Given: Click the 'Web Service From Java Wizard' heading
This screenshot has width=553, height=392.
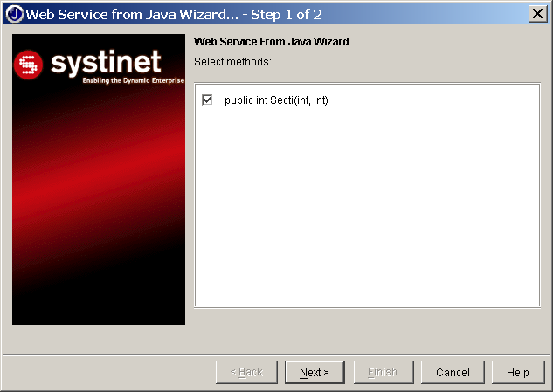Looking at the screenshot, I should (x=271, y=42).
